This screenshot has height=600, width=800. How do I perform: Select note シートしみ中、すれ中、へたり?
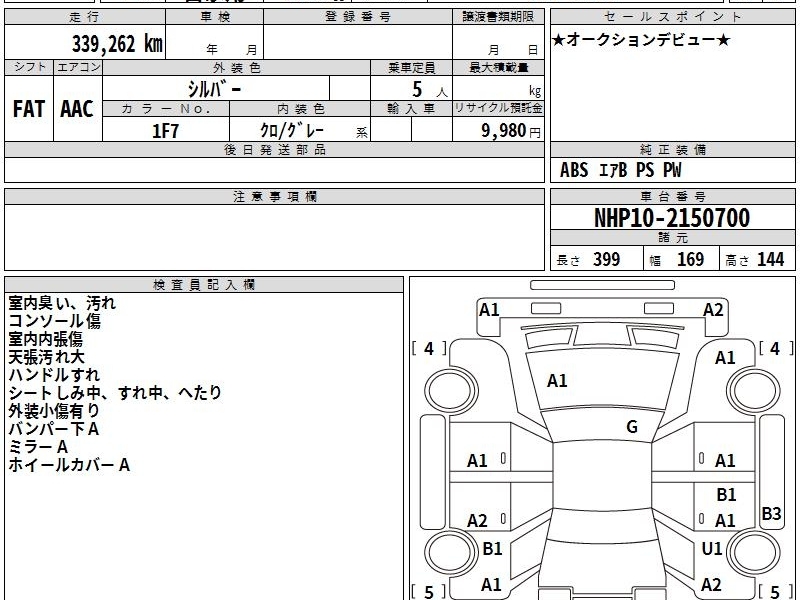pos(115,392)
